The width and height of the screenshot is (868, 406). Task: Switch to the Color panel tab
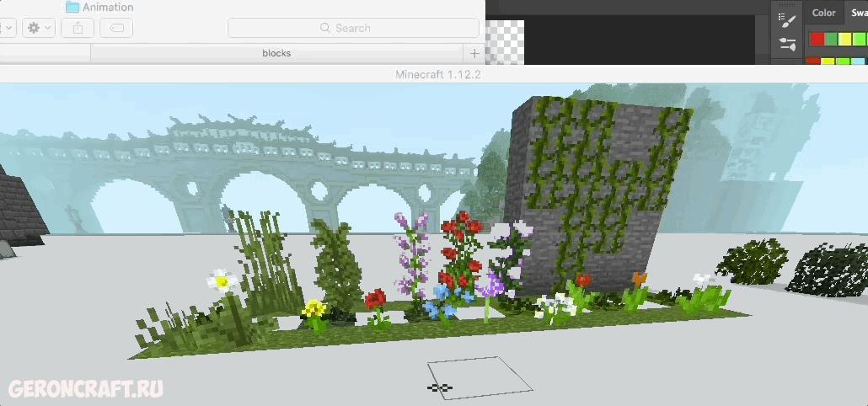pyautogui.click(x=823, y=13)
